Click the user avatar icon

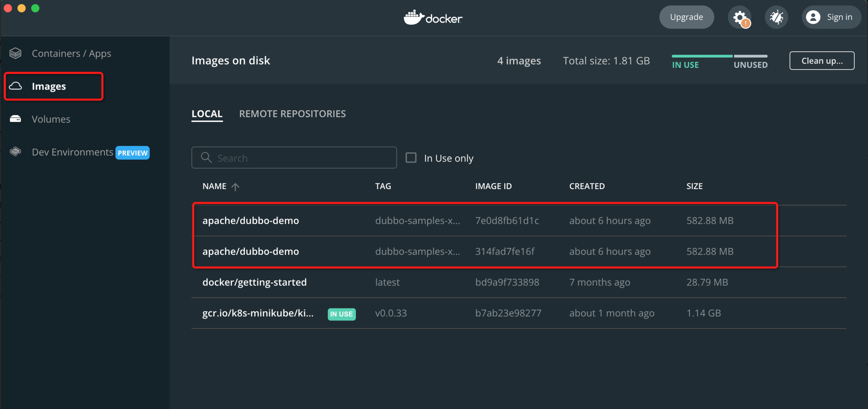[x=813, y=17]
